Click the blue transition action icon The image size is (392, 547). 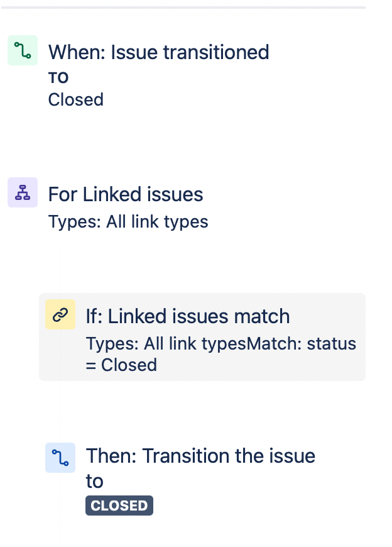click(x=60, y=458)
